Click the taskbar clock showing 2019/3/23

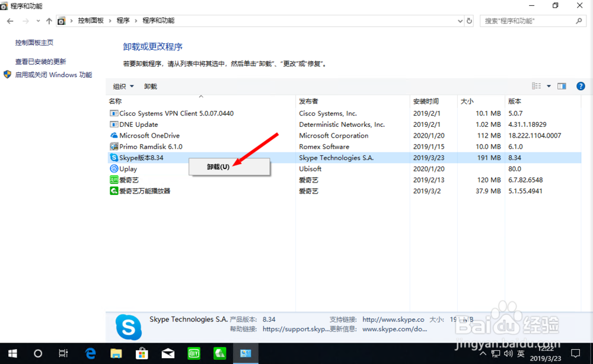(x=546, y=354)
